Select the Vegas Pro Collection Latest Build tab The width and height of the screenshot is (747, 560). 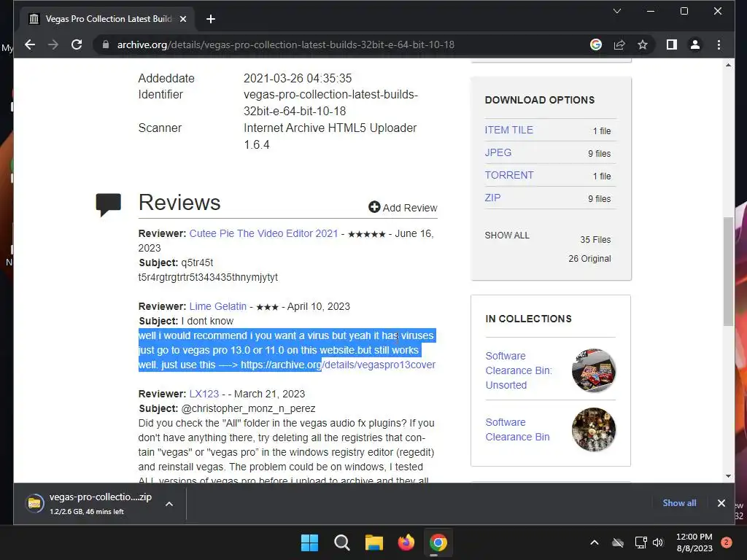tap(109, 19)
